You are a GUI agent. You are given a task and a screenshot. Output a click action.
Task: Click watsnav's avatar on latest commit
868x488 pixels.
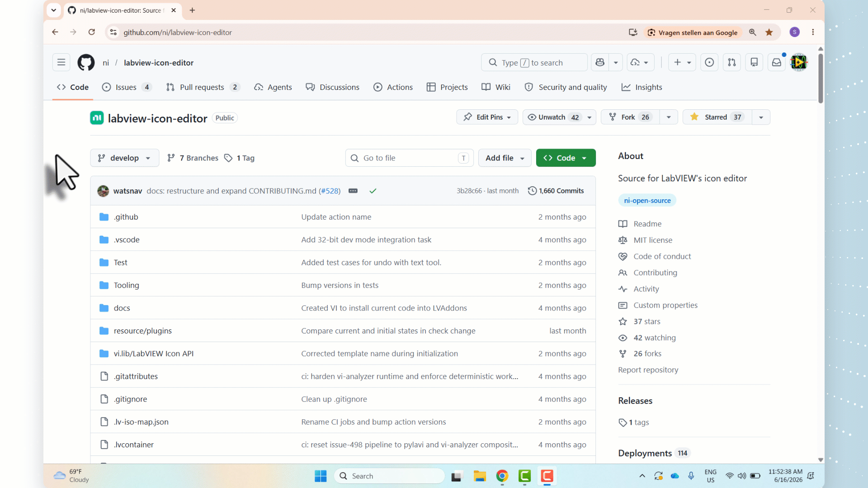(103, 191)
